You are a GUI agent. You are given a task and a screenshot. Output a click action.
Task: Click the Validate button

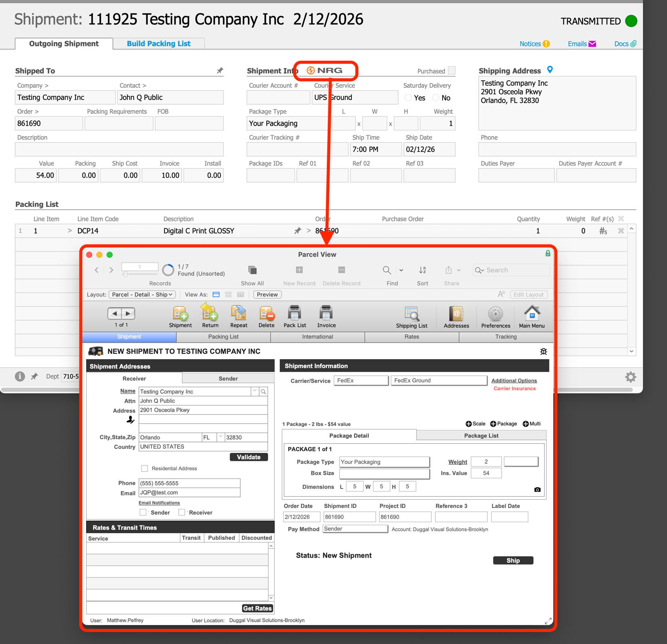pos(249,457)
